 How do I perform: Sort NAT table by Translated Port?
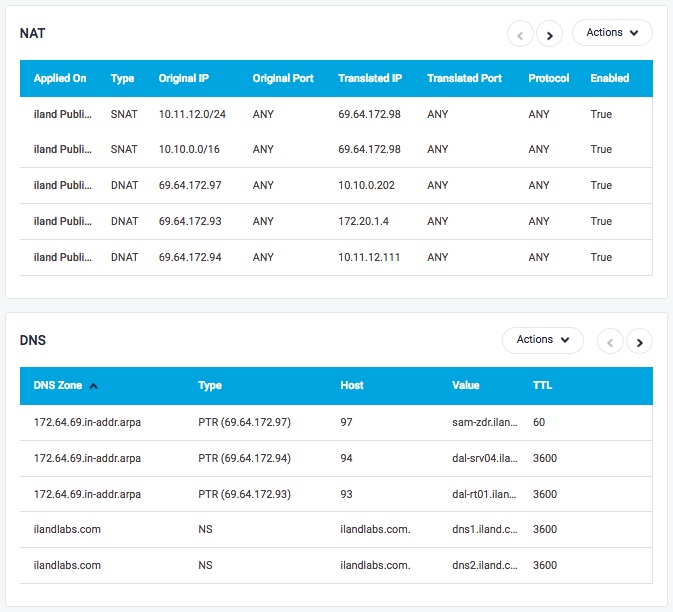pos(464,78)
